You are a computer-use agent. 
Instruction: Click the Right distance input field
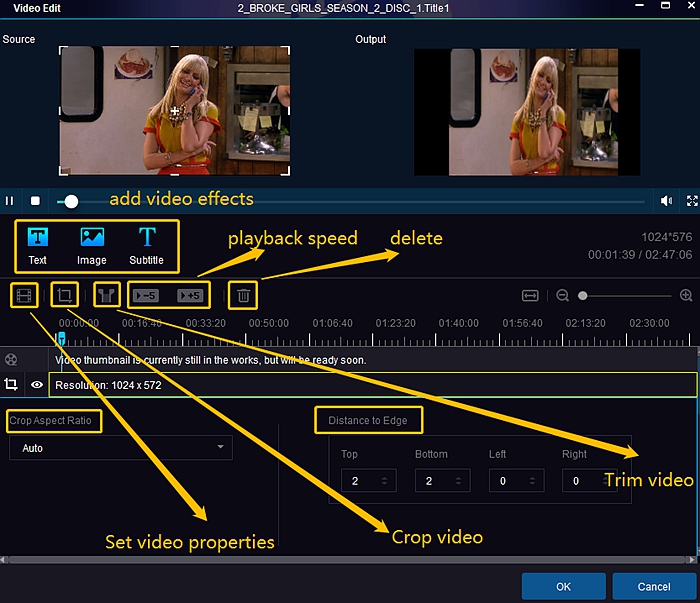tap(589, 481)
